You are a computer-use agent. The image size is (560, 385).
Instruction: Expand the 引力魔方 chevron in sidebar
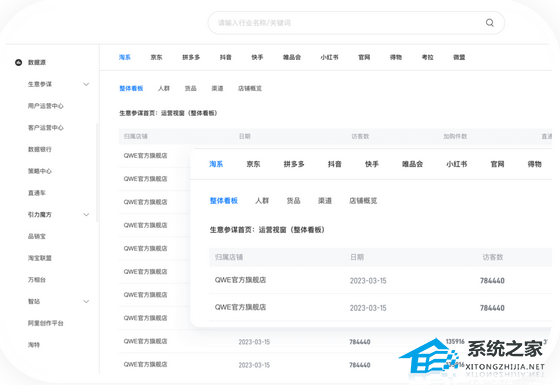(86, 215)
